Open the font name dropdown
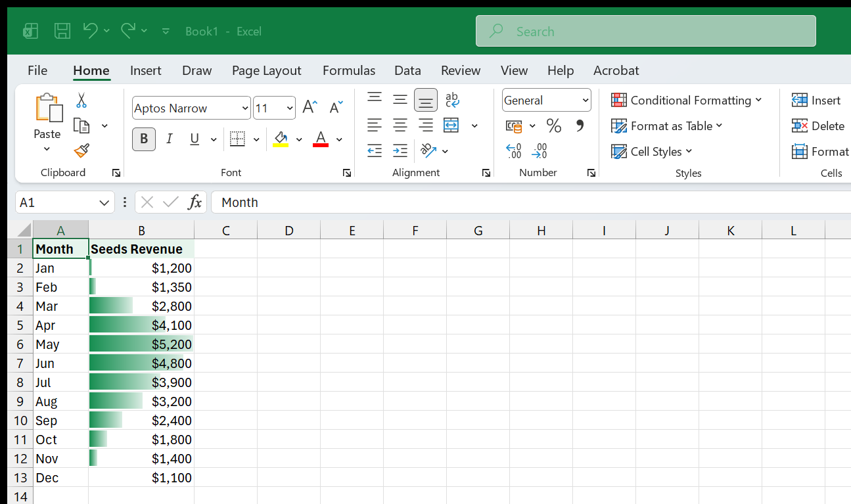Screen dimensions: 851x504 (x=245, y=108)
